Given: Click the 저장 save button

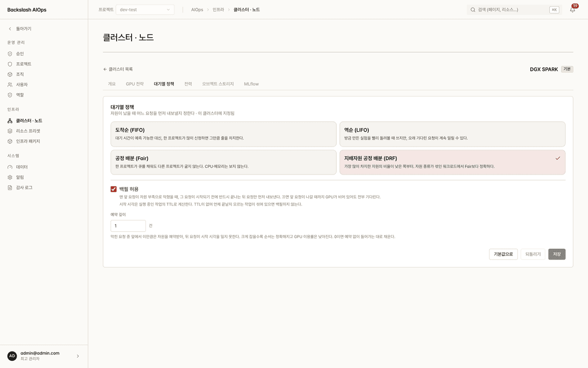Looking at the screenshot, I should (x=557, y=254).
